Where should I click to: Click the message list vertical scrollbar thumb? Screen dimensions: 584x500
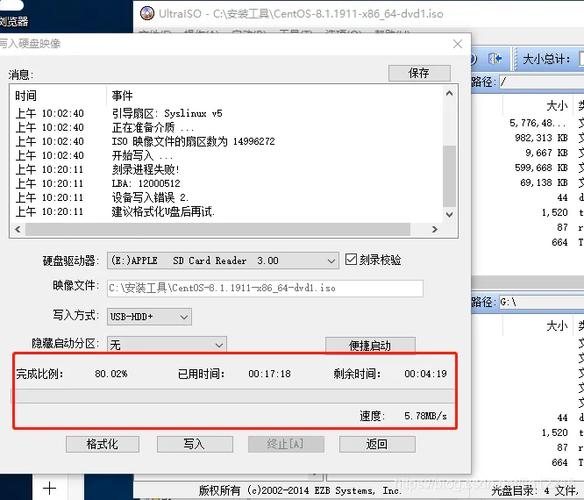coord(450,176)
